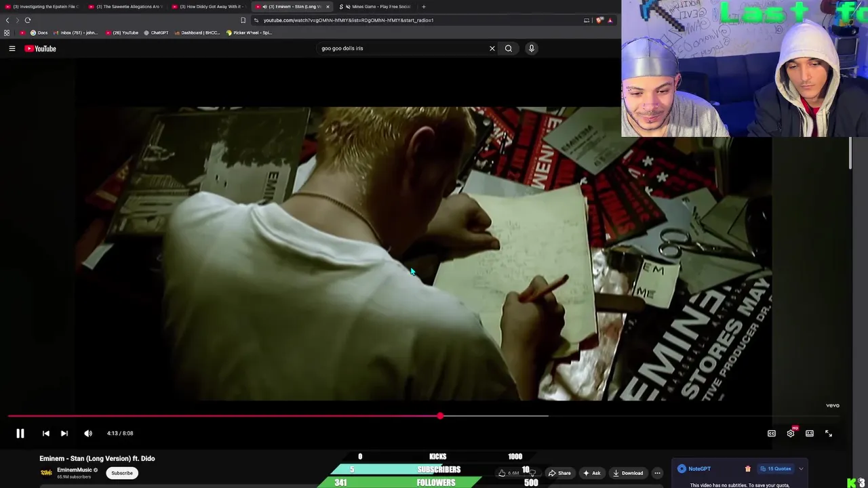Image resolution: width=868 pixels, height=488 pixels.
Task: Reload the current page
Action: [x=28, y=20]
